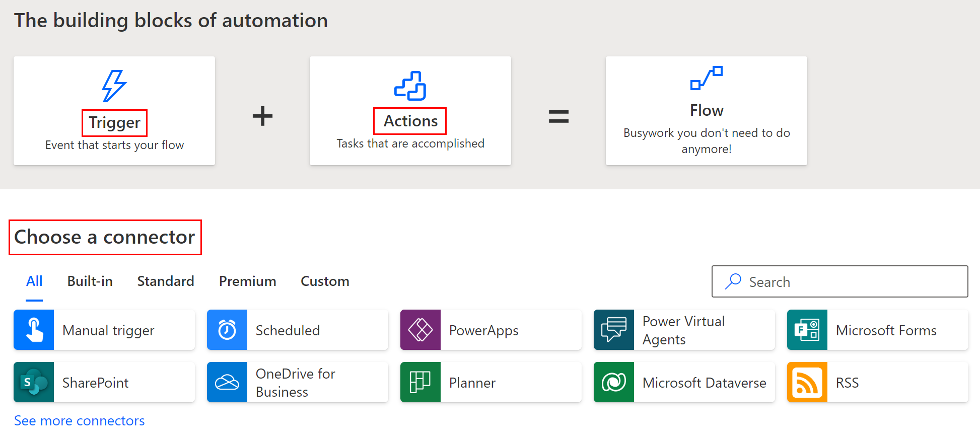Pick the Power Virtual Agents label
Viewport: 980px width, 440px height.
[683, 330]
